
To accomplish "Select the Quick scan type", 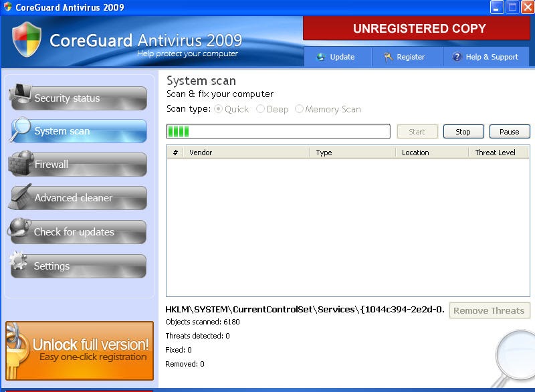I will [218, 109].
